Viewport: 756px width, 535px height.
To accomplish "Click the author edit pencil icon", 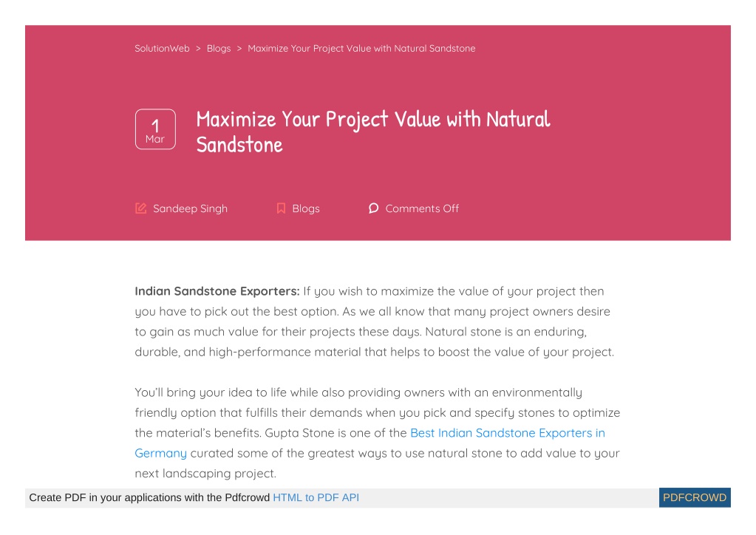I will (x=140, y=208).
